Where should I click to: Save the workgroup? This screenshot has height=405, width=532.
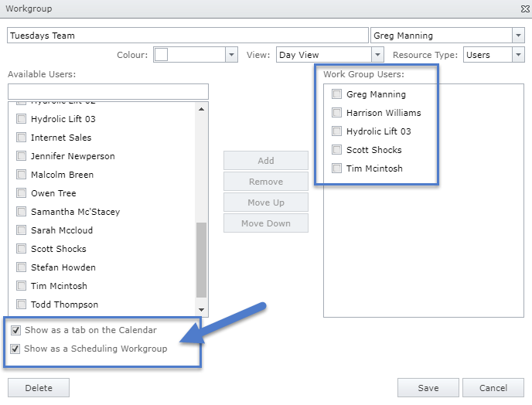point(428,388)
